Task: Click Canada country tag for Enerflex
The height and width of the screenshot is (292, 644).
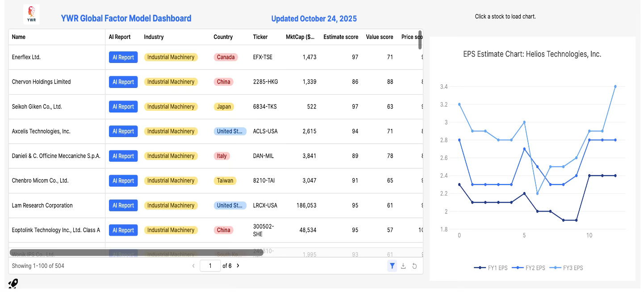Action: point(226,57)
